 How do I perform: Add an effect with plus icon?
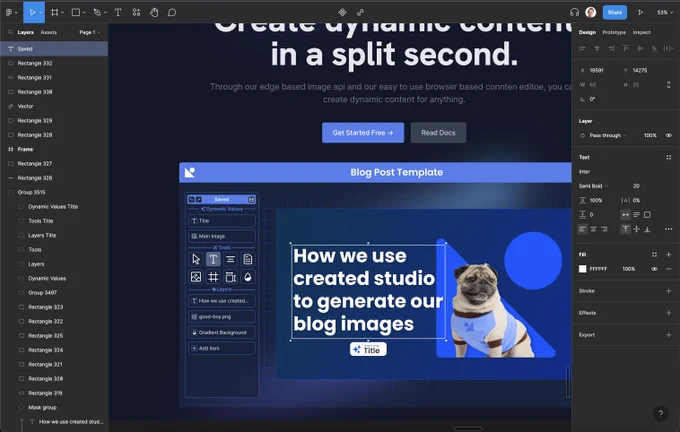click(668, 313)
